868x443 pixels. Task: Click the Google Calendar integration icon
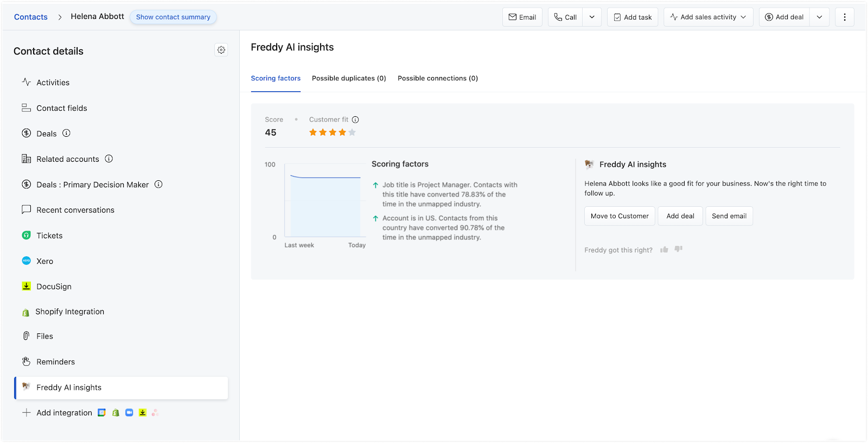tap(101, 413)
